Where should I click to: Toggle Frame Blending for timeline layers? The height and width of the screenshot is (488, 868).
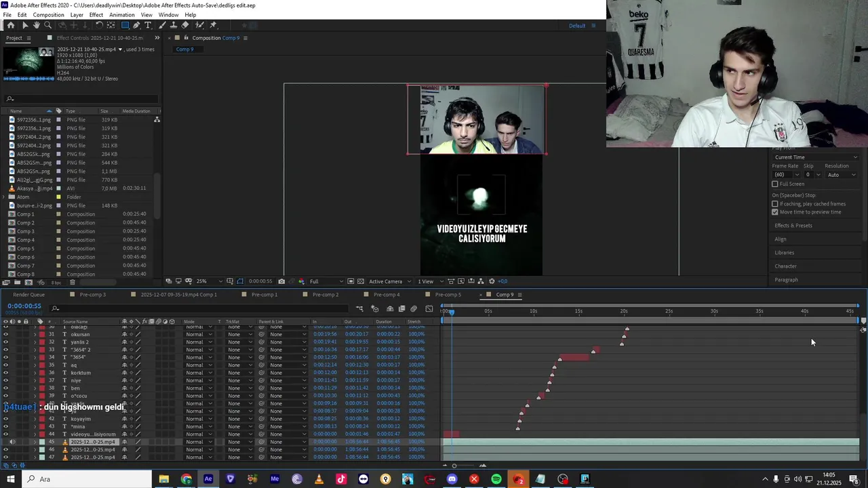pos(401,309)
